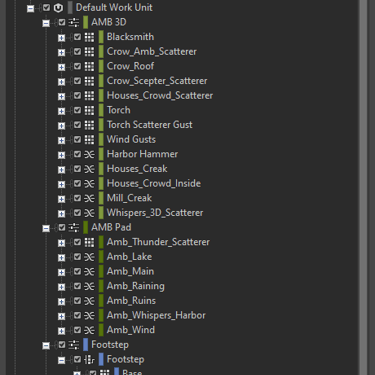Image resolution: width=375 pixels, height=375 pixels.
Task: Click the Wind Gusts container icon
Action: tap(89, 140)
